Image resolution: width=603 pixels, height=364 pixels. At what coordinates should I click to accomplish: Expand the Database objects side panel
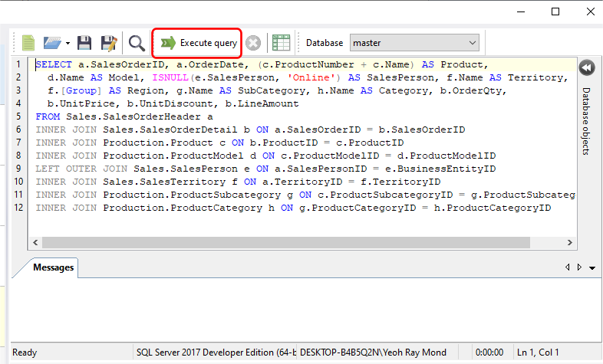point(586,121)
